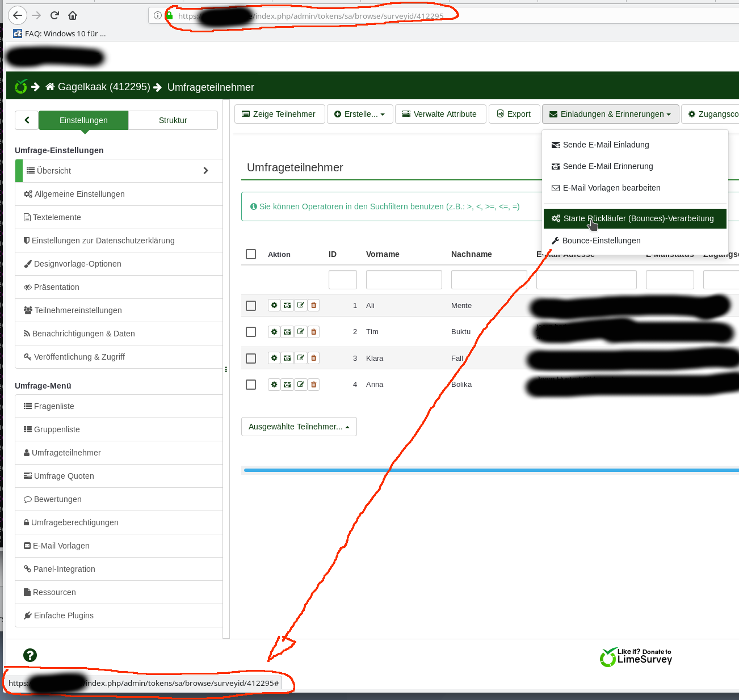739x700 pixels.
Task: Click the home icon beside Gagelkaak
Action: pos(50,87)
